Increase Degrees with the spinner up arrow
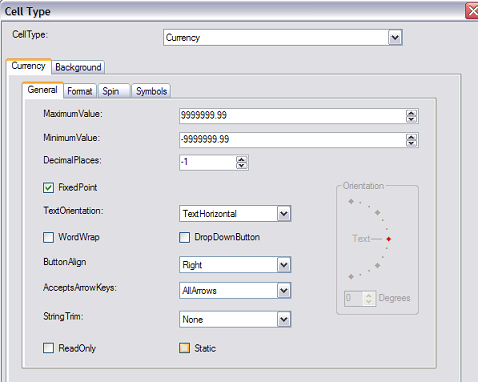Image resolution: width=478 pixels, height=382 pixels. pyautogui.click(x=369, y=295)
